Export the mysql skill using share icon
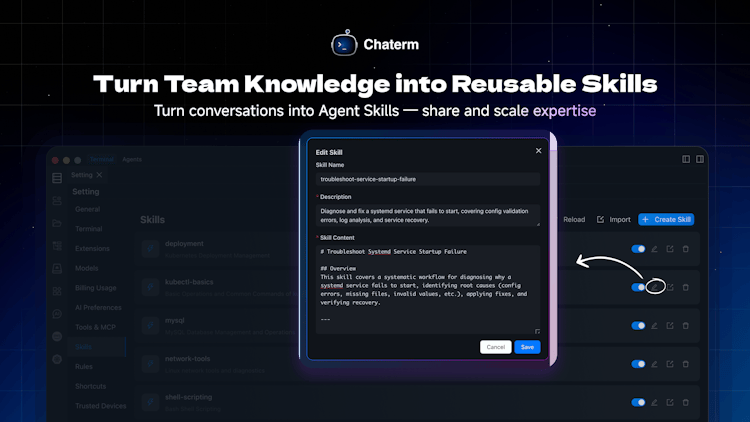750x422 pixels. (x=671, y=325)
